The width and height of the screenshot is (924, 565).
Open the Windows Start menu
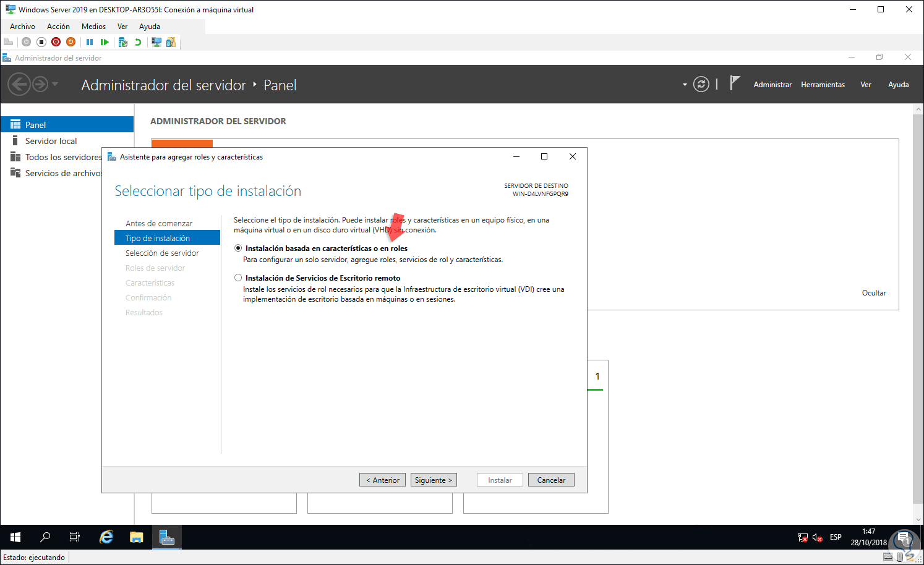coord(15,537)
